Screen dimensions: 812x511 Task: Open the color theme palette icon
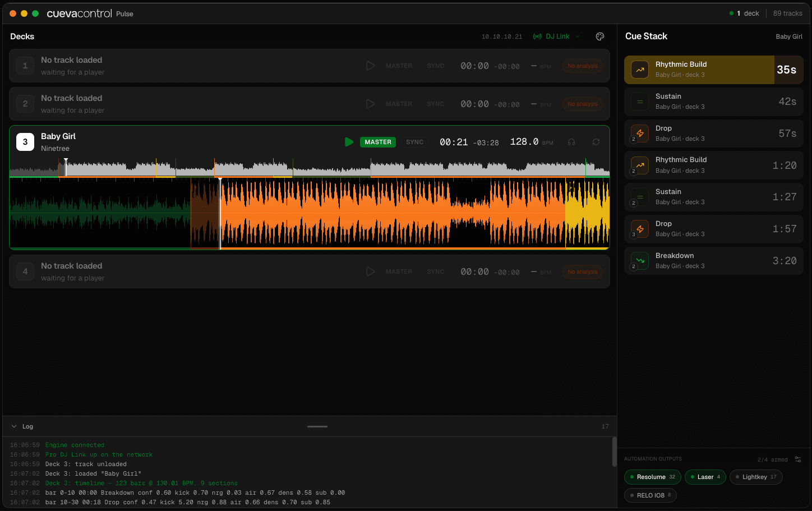pos(600,36)
